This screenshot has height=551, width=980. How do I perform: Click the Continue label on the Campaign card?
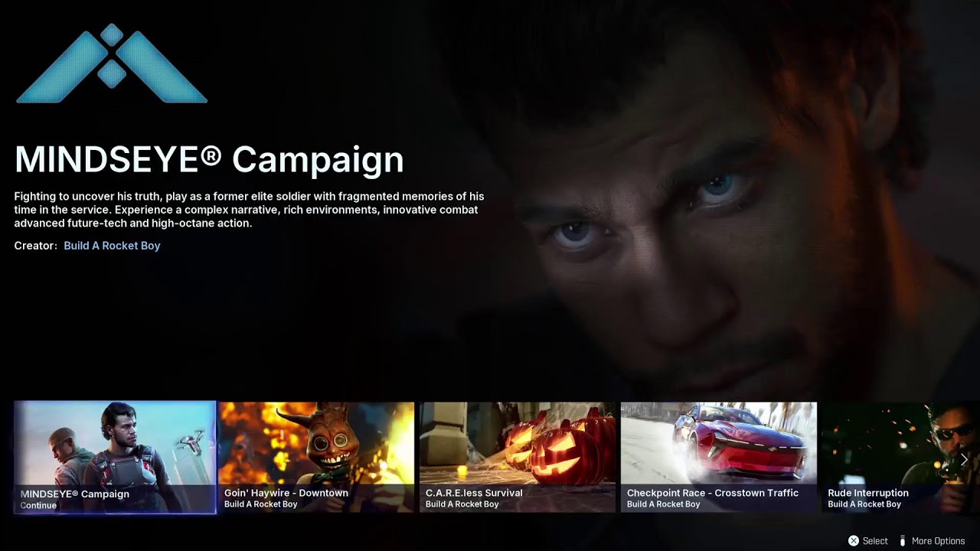pos(38,505)
